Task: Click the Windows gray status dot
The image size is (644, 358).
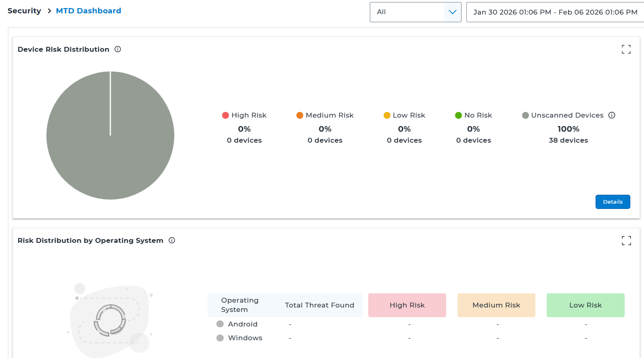Action: (x=220, y=338)
